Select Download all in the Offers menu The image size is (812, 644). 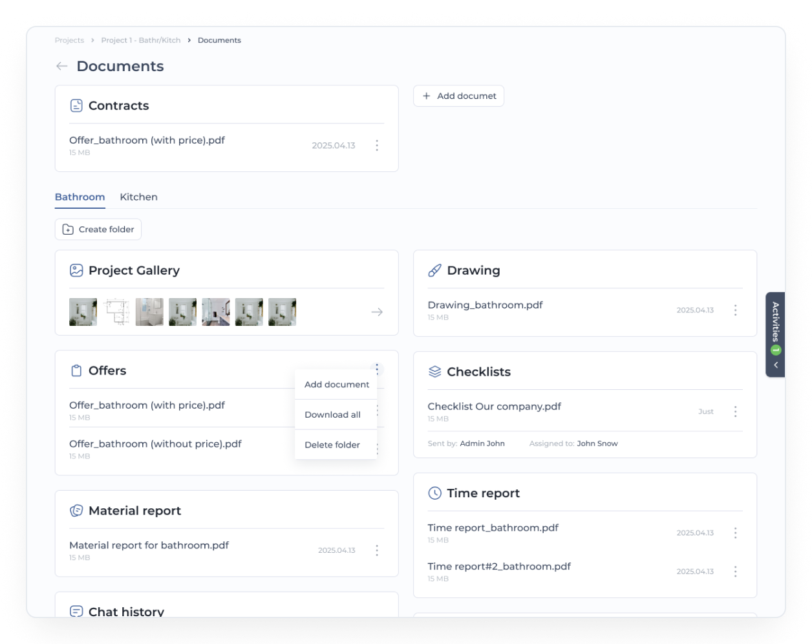tap(336, 415)
